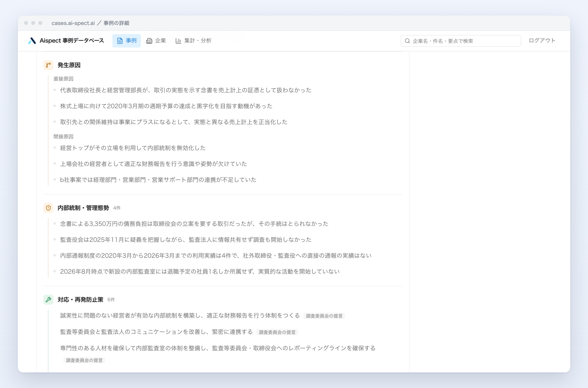The width and height of the screenshot is (588, 388).
Task: Click the 発生原因 branch icon
Action: pyautogui.click(x=49, y=65)
